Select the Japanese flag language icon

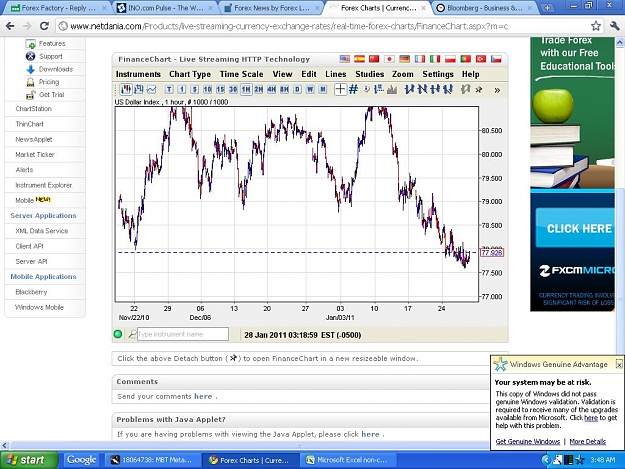coord(389,59)
